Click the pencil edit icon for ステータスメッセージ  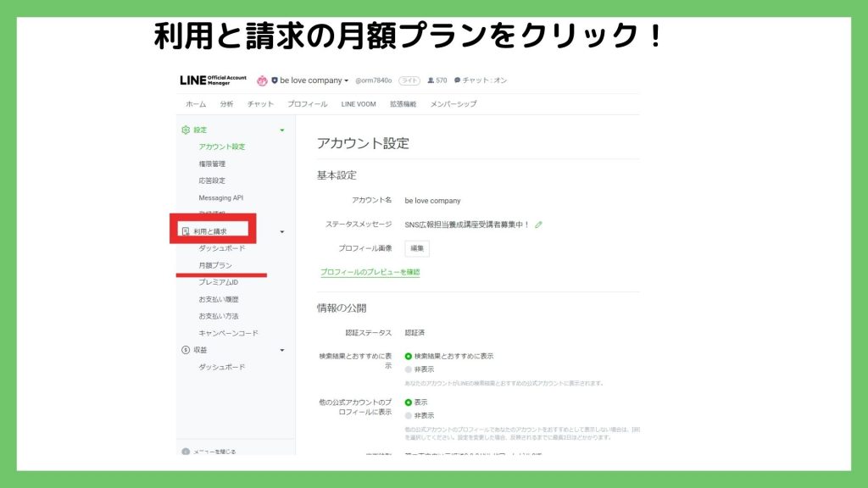click(538, 225)
